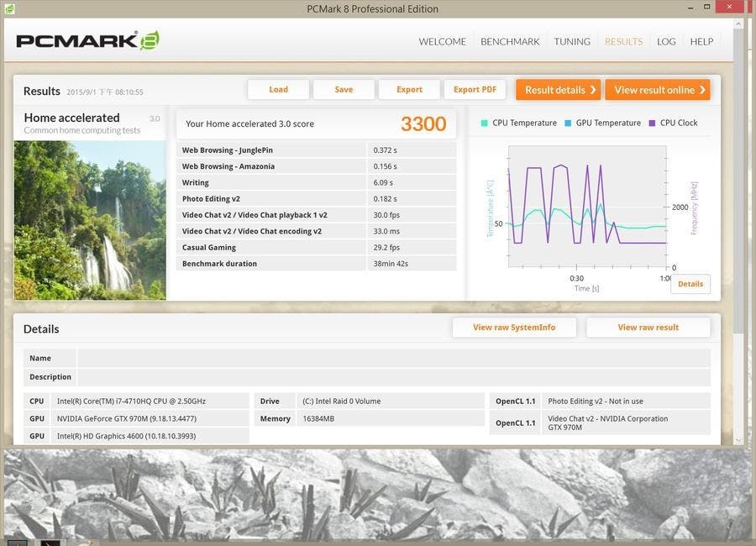Viewport: 756px width, 546px height.
Task: Open the HELP tab
Action: [701, 41]
